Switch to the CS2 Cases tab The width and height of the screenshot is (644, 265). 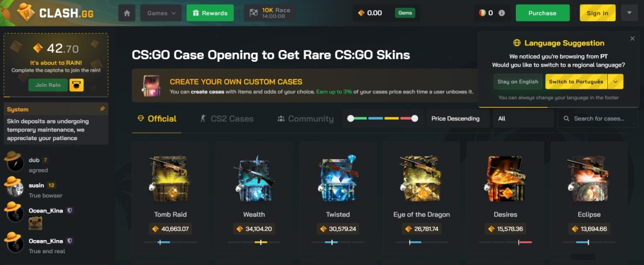[226, 119]
